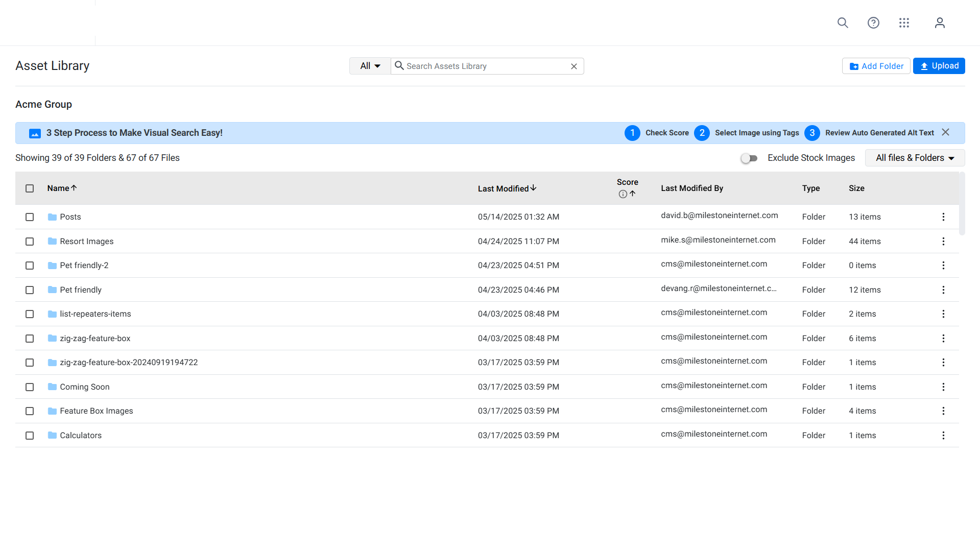Click the Score column sort arrow

click(x=632, y=194)
